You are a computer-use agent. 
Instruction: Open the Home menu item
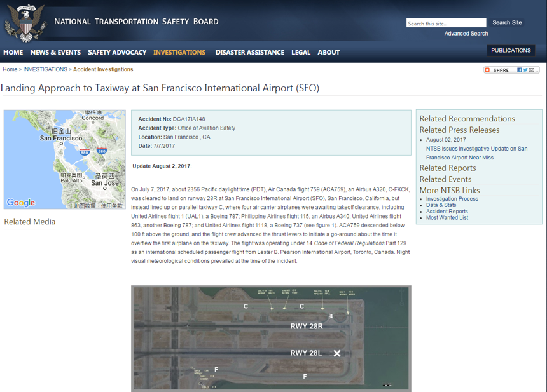(x=13, y=52)
